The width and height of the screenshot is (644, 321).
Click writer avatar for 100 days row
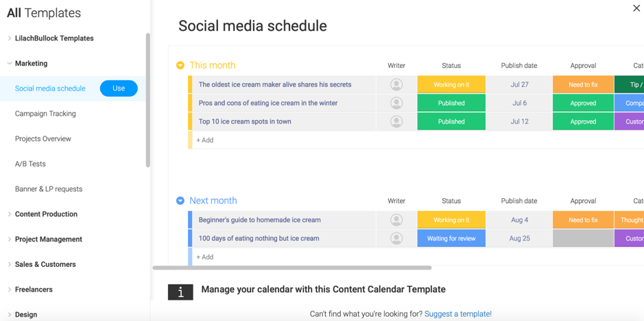point(396,239)
